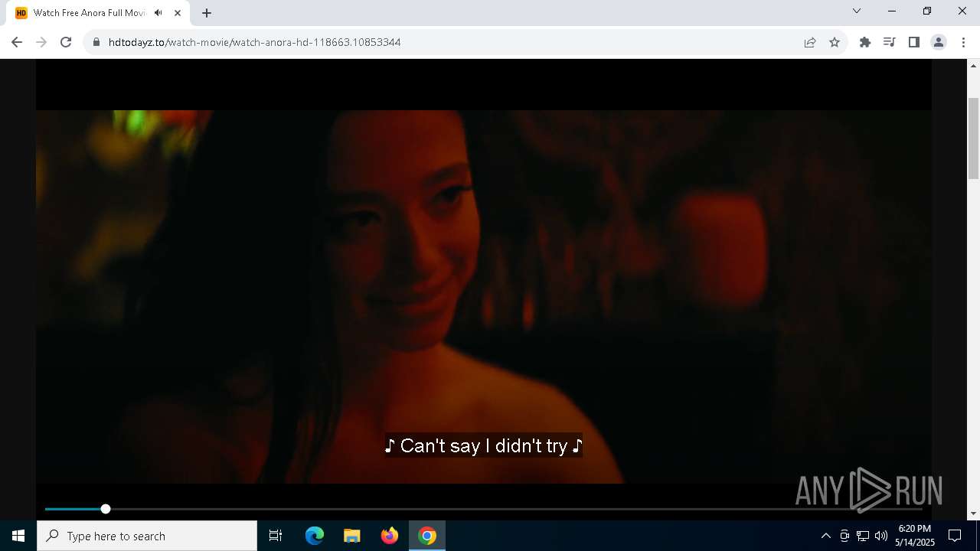
Task: Show hidden system tray icons
Action: tap(826, 536)
